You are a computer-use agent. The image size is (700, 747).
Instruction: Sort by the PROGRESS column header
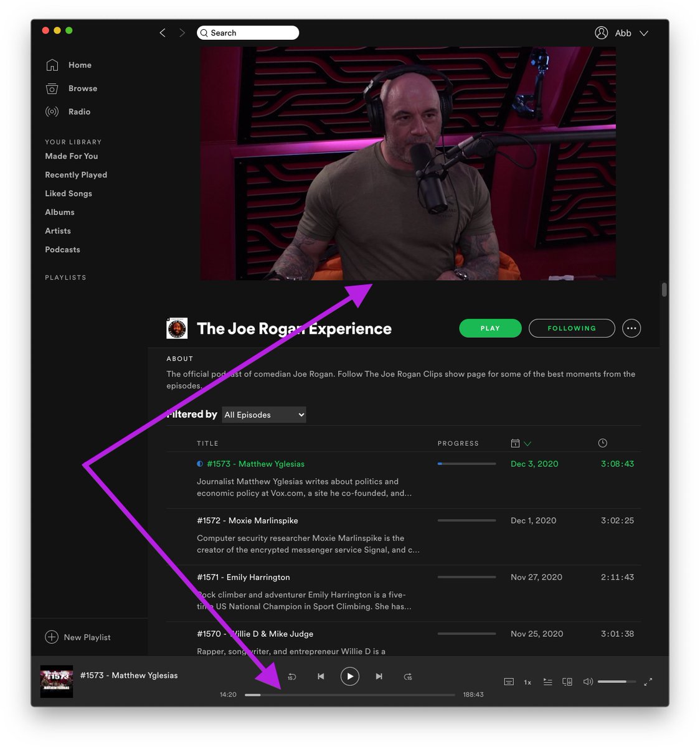(x=458, y=443)
